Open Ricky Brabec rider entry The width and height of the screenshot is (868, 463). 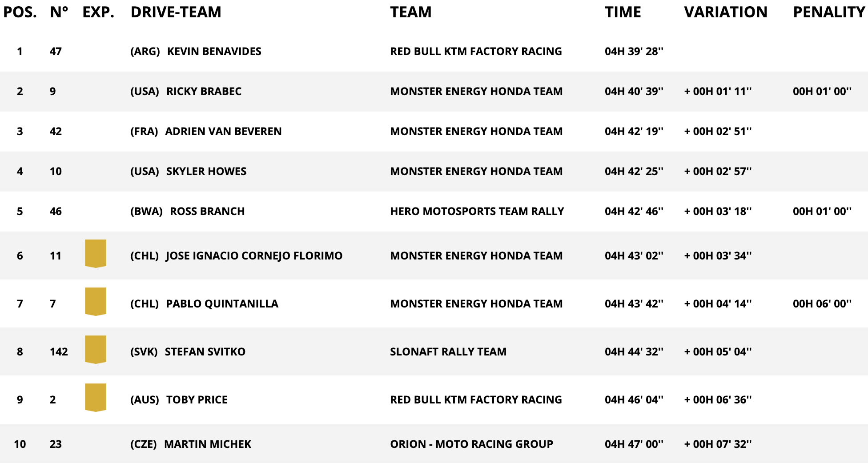(204, 92)
